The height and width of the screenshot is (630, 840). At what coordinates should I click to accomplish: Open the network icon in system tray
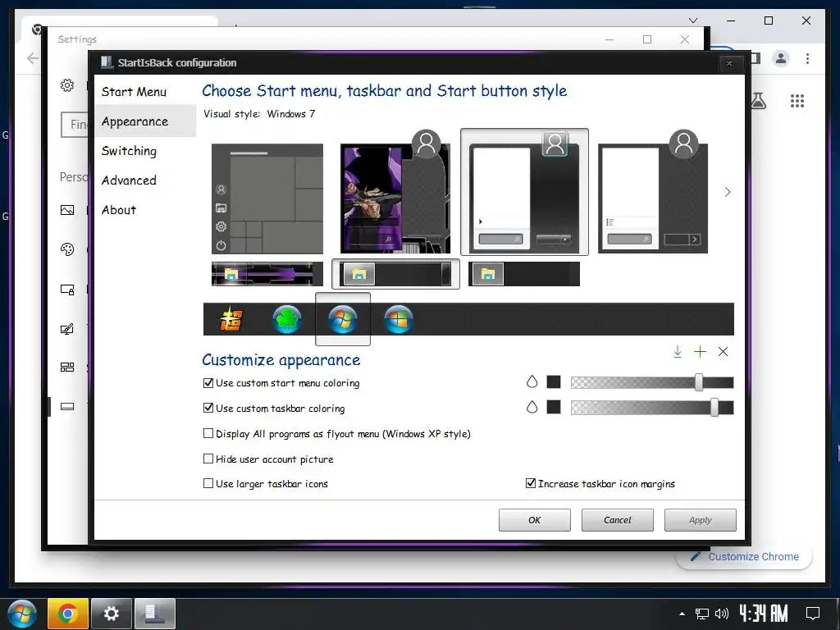[x=702, y=614]
